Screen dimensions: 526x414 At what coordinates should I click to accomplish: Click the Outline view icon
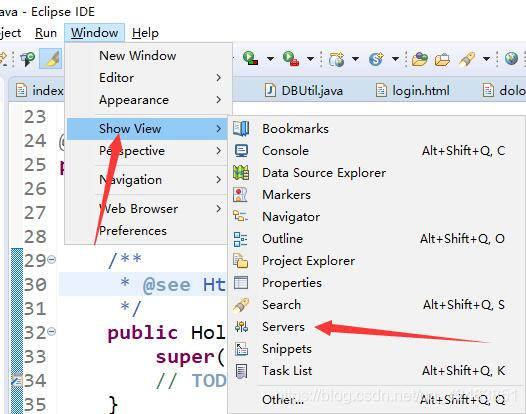[x=240, y=239]
